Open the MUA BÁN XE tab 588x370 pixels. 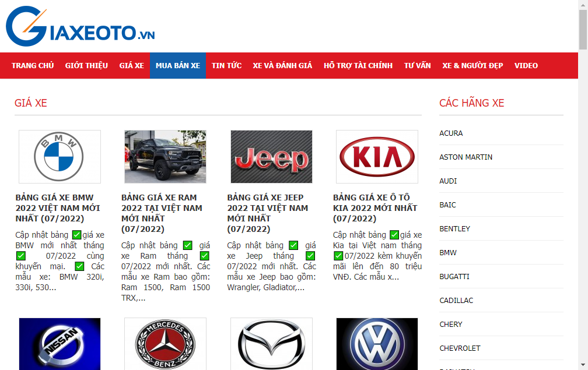point(178,65)
